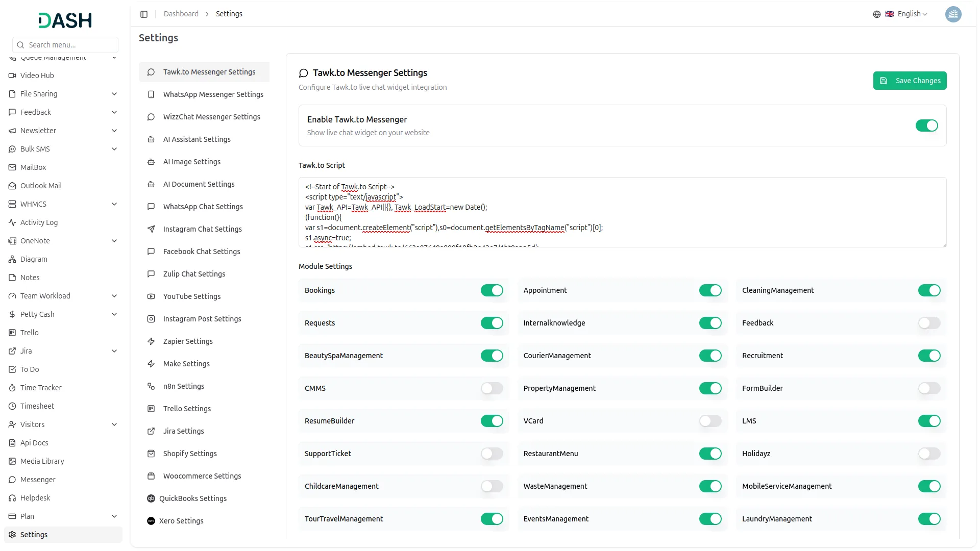Screen dimensions: 980x551
Task: Click the Shopify Settings bag icon
Action: tap(151, 454)
